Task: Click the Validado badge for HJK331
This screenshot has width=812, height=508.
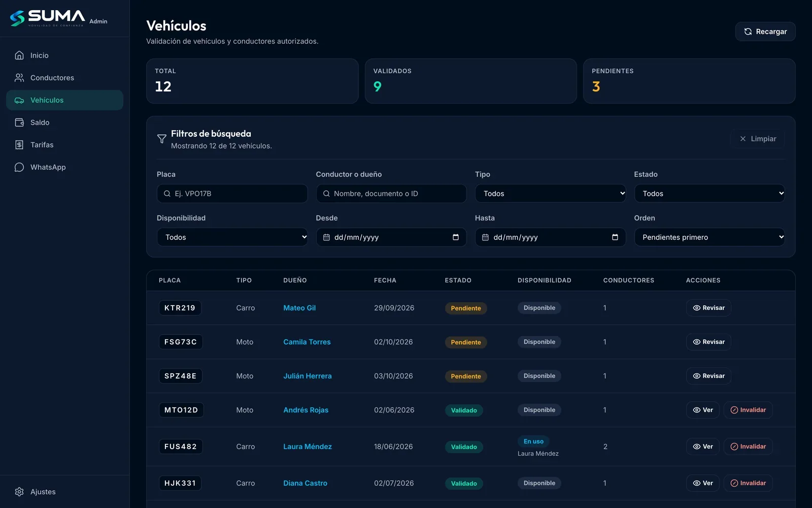Action: 464,484
